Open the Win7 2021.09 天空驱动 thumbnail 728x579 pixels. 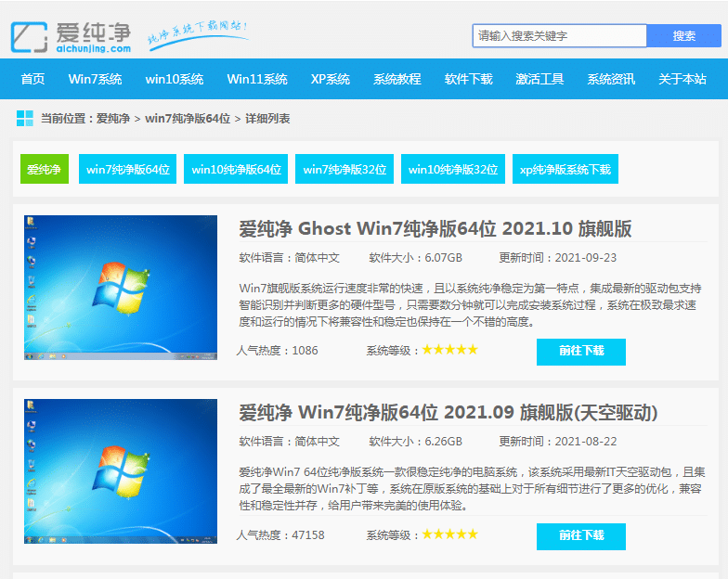121,471
